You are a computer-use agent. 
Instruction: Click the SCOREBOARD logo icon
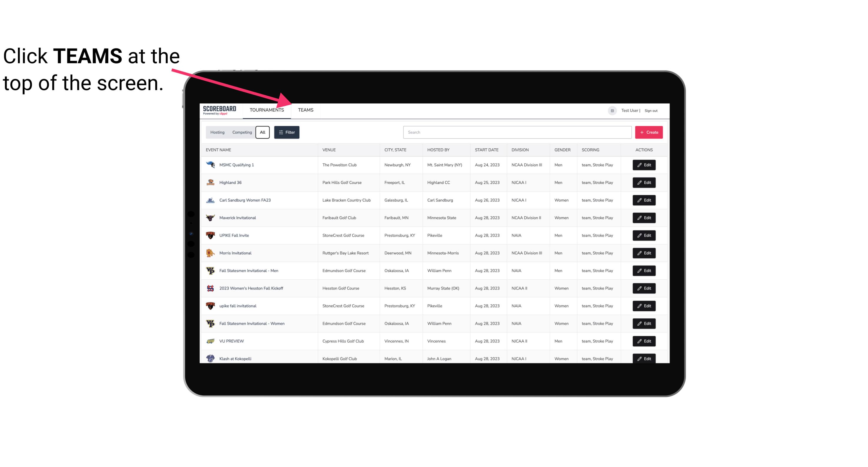click(218, 110)
